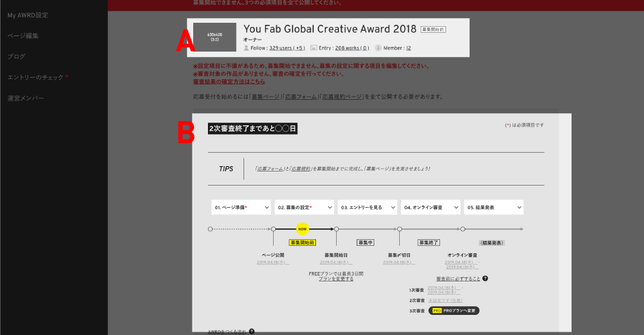The width and height of the screenshot is (644, 335).
Task: Open the AWRDをつくる流れ link
Action: pos(227,332)
